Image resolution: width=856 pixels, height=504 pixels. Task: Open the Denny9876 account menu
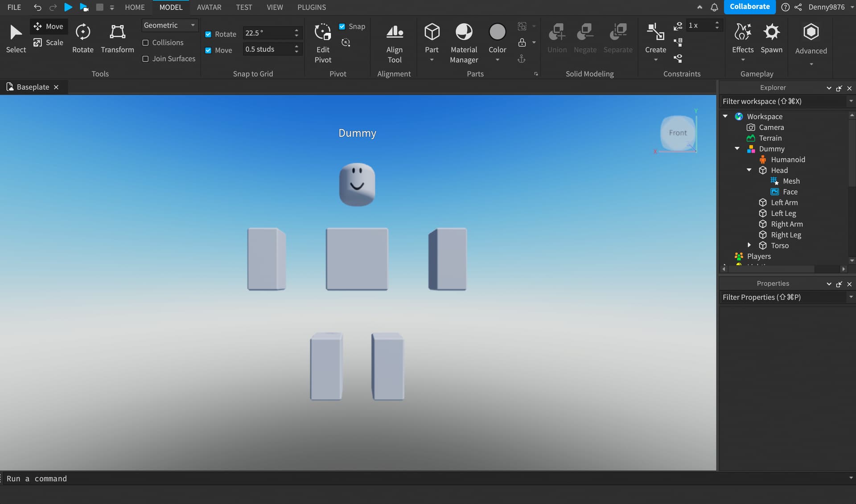830,7
